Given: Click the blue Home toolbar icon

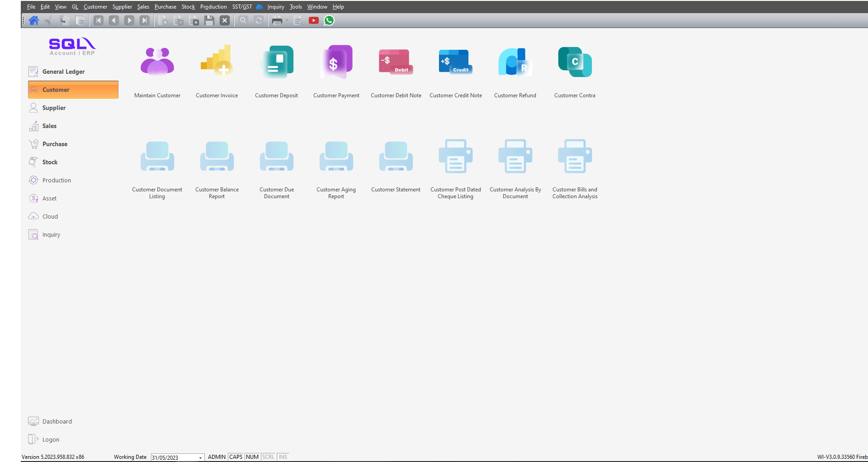Looking at the screenshot, I should [x=34, y=20].
